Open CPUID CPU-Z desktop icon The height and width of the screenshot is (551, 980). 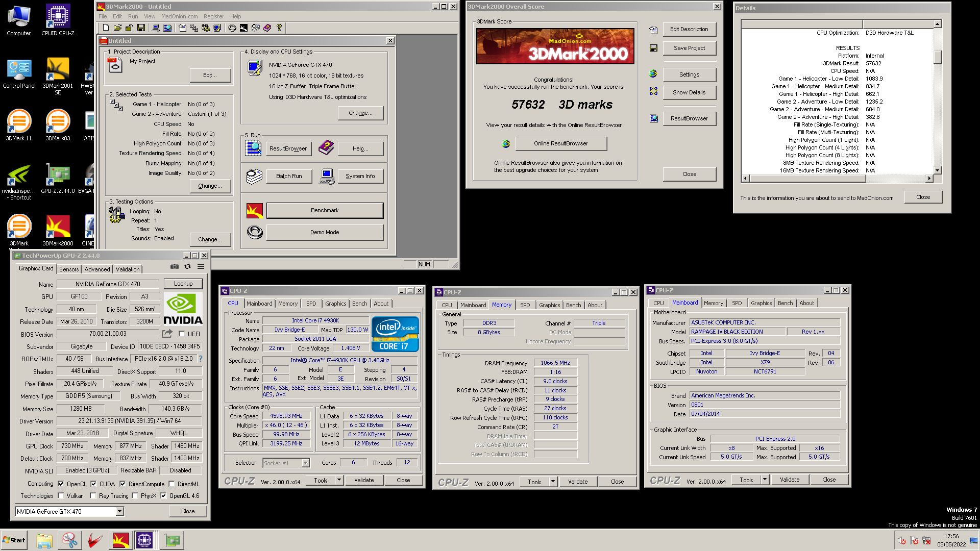click(58, 20)
